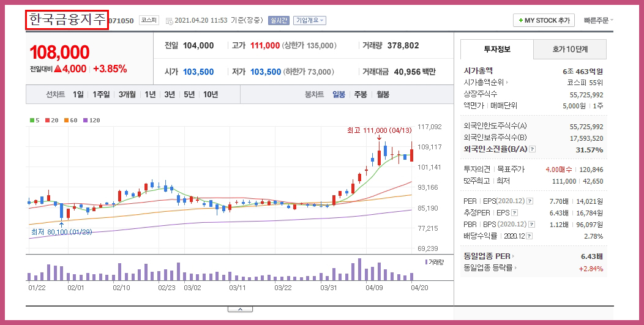Click the 상장주식수 value 55,725,992
Image resolution: width=644 pixels, height=325 pixels.
pyautogui.click(x=586, y=94)
